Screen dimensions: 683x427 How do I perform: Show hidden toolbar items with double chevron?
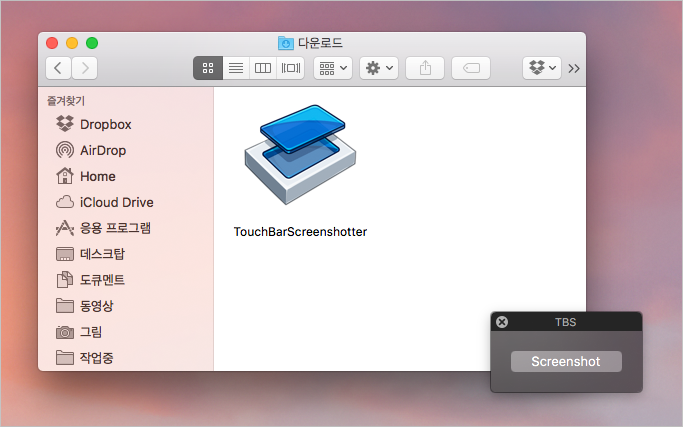click(x=574, y=68)
